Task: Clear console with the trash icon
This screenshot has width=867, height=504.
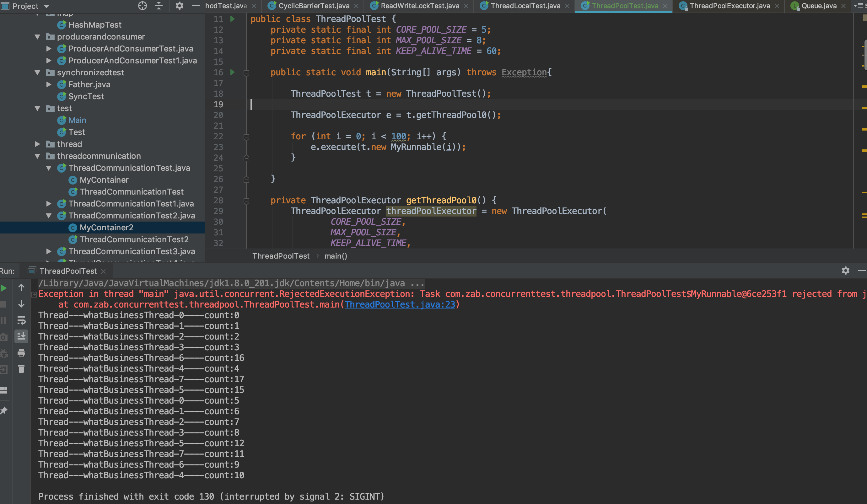Action: click(21, 369)
